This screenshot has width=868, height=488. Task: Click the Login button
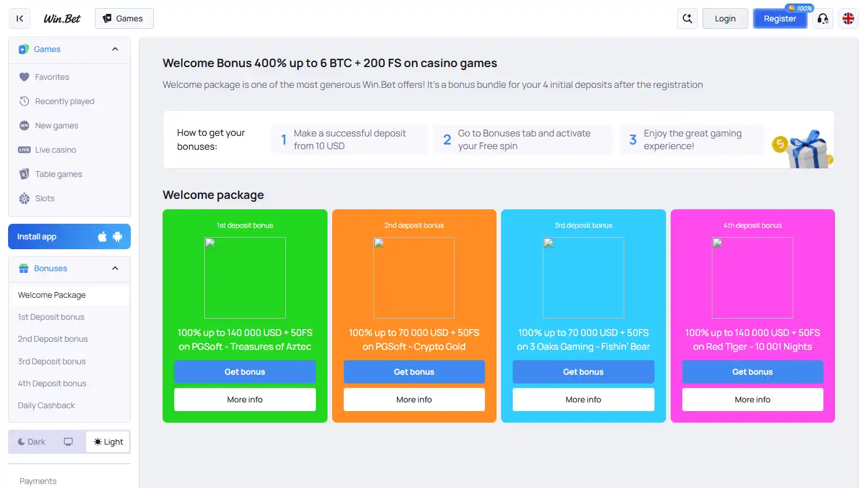point(725,19)
